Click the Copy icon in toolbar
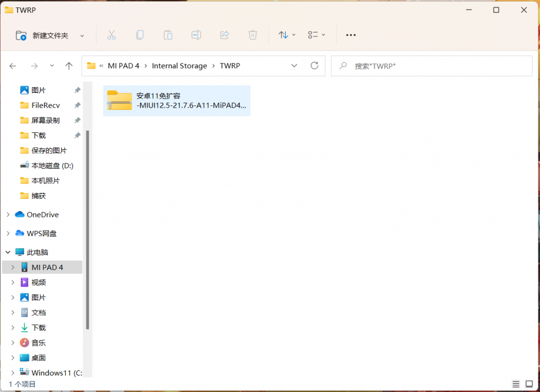This screenshot has height=392, width=540. tap(140, 35)
